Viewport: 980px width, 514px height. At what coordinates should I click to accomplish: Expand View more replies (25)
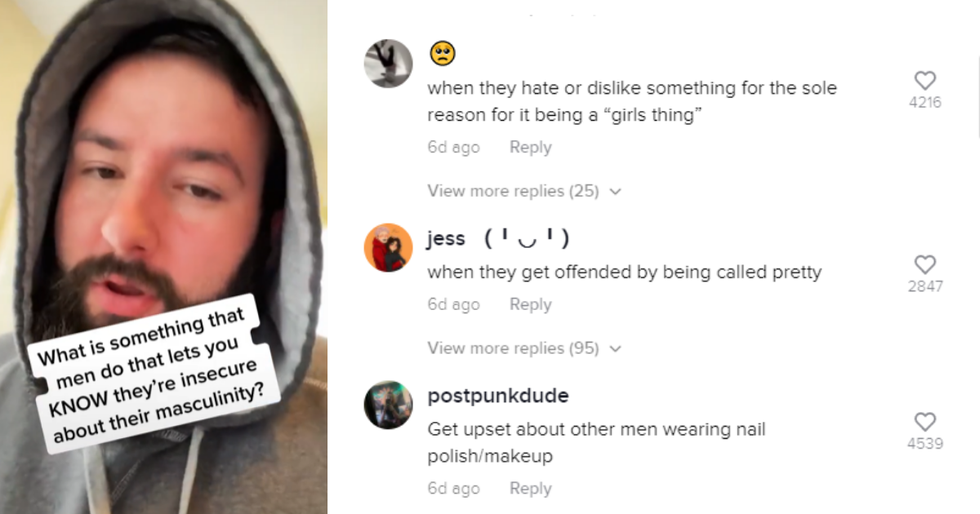(x=513, y=191)
